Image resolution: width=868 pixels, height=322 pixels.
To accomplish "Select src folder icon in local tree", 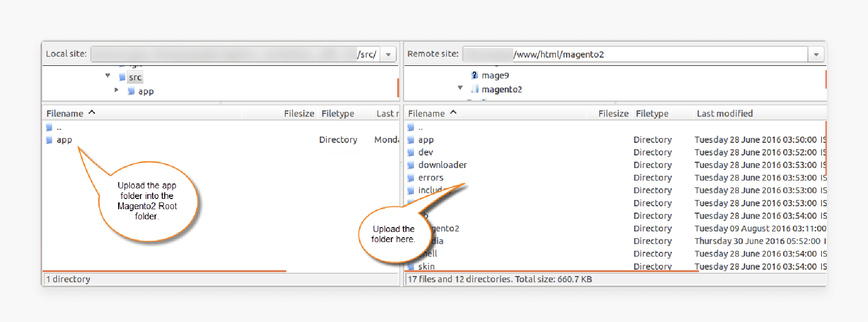I will click(x=122, y=77).
